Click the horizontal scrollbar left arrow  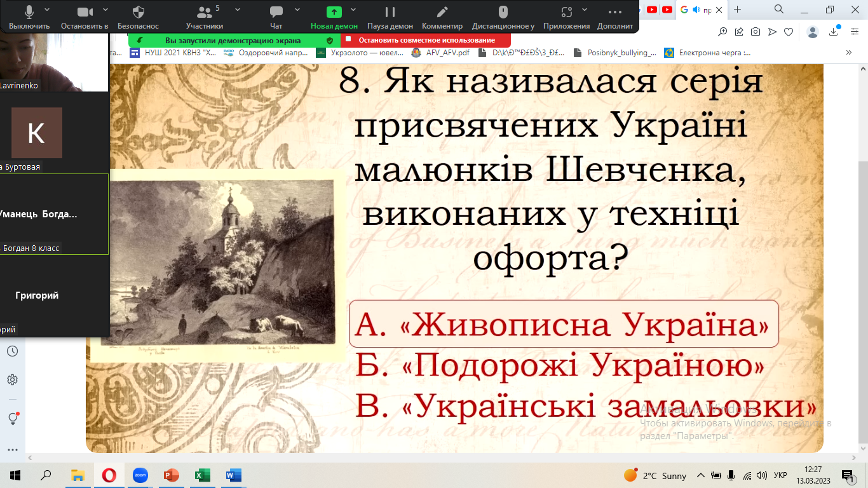point(31,457)
